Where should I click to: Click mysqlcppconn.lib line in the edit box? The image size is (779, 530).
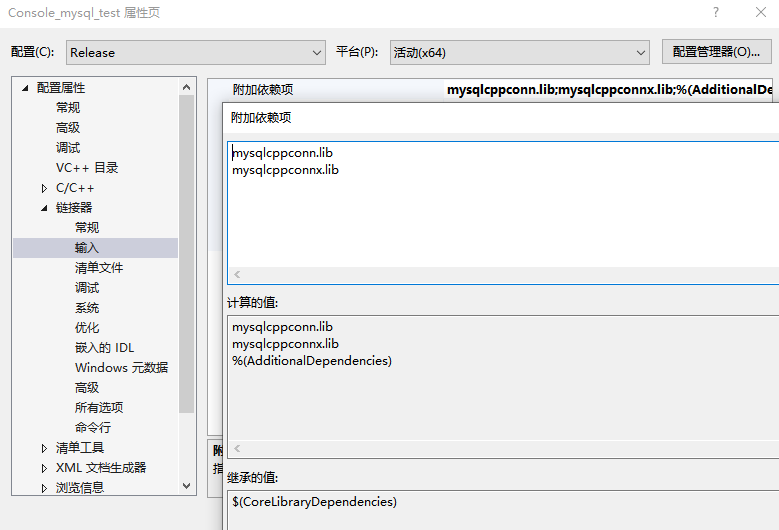[x=282, y=153]
